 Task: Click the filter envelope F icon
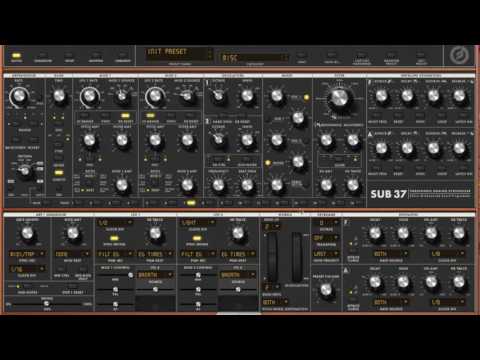point(370,82)
